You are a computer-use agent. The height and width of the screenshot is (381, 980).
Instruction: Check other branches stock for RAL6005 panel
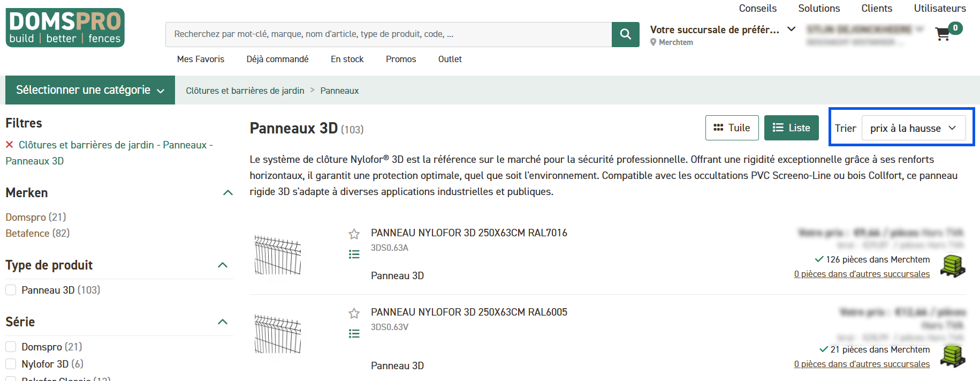pyautogui.click(x=862, y=364)
